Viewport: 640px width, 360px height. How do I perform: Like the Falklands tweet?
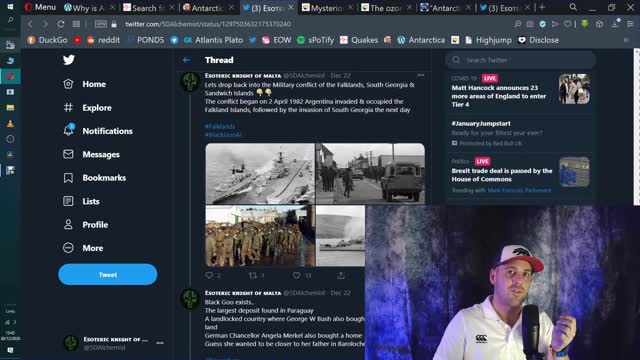[297, 276]
